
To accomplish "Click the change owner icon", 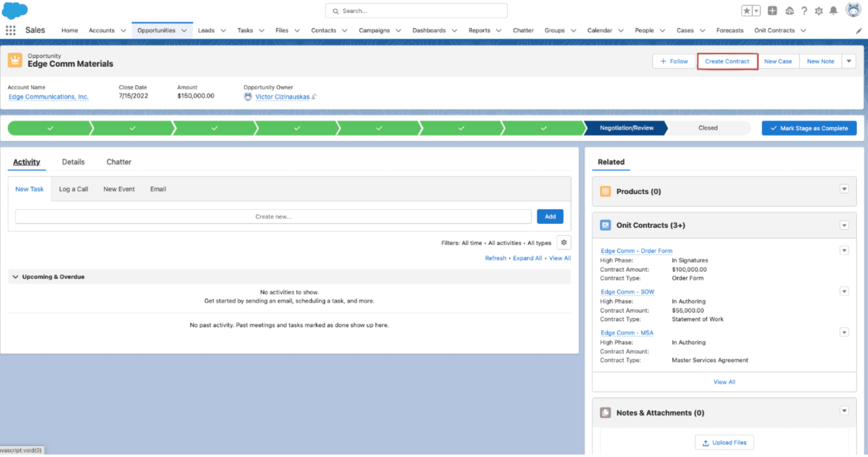I will [x=314, y=97].
